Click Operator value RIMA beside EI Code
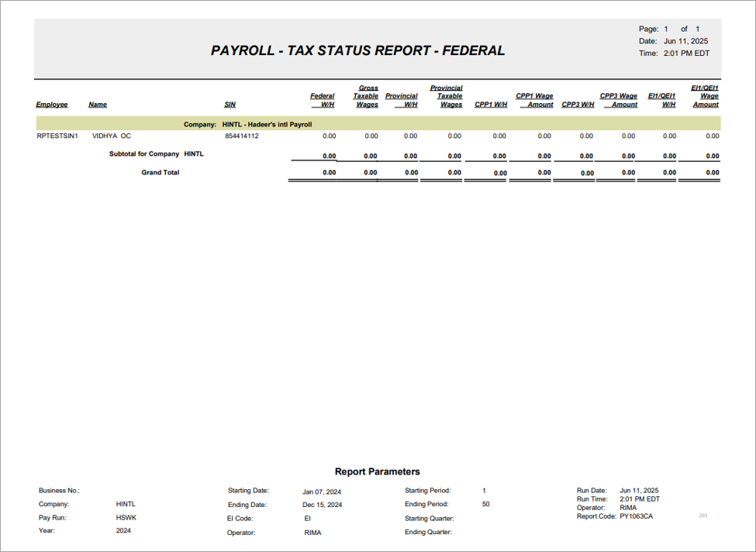Viewport: 756px width, 552px height. (x=312, y=533)
